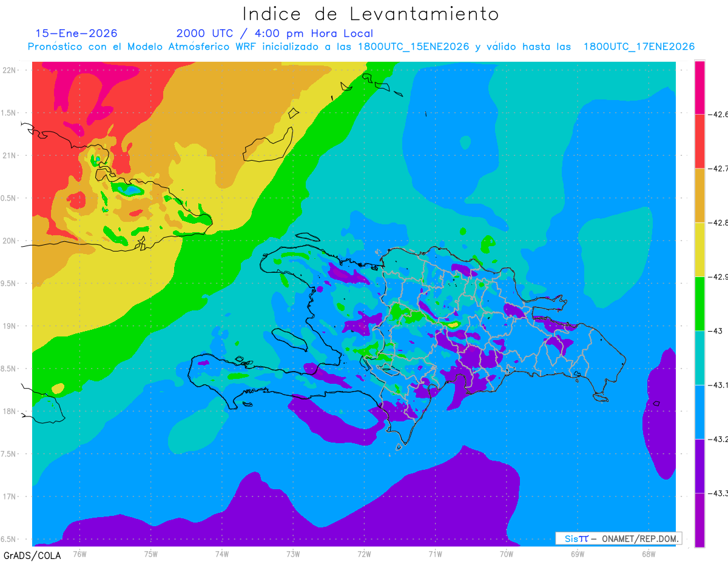Pick the magenta swatch at the top of the color bar
Screen dimensions: 728x562
pos(699,87)
